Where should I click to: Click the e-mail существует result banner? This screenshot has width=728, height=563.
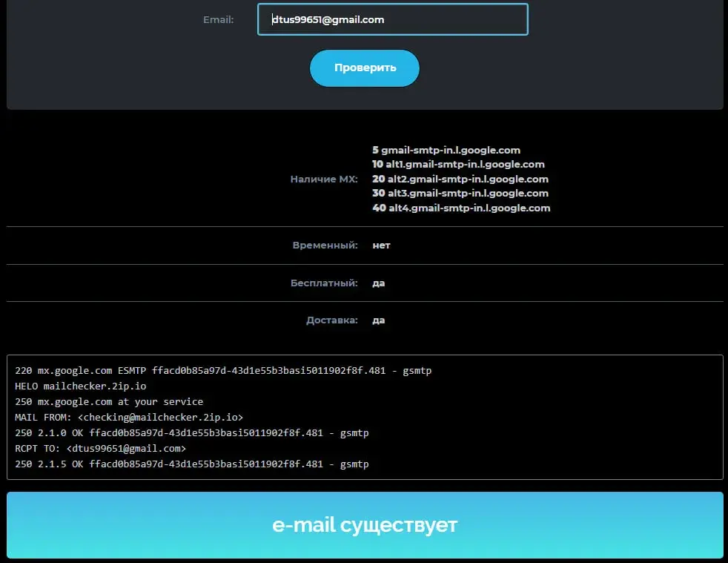(x=365, y=525)
